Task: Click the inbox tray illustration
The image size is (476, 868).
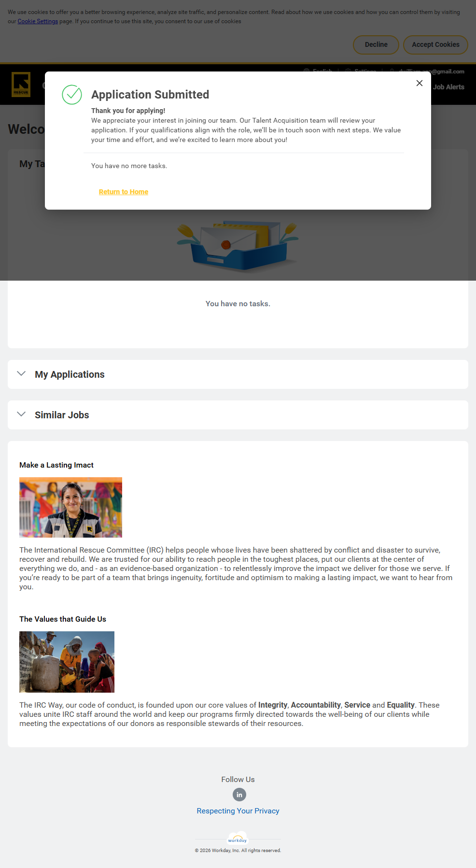Action: 238,246
